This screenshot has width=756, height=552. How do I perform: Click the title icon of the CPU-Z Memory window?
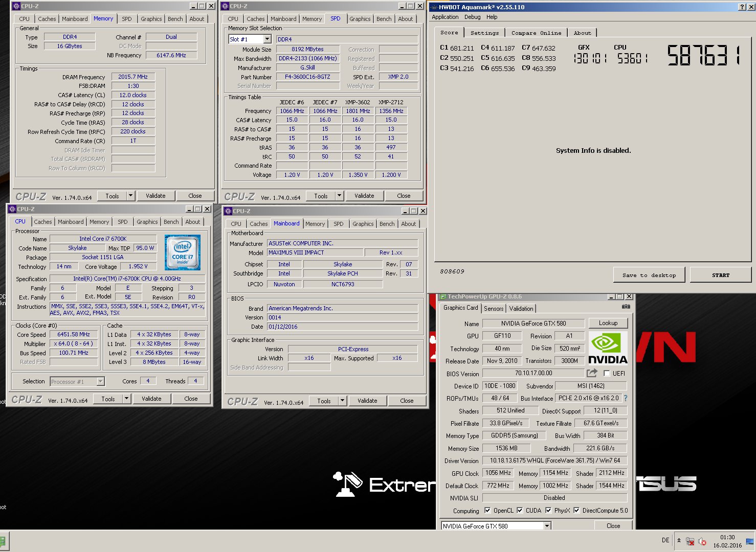[16, 6]
